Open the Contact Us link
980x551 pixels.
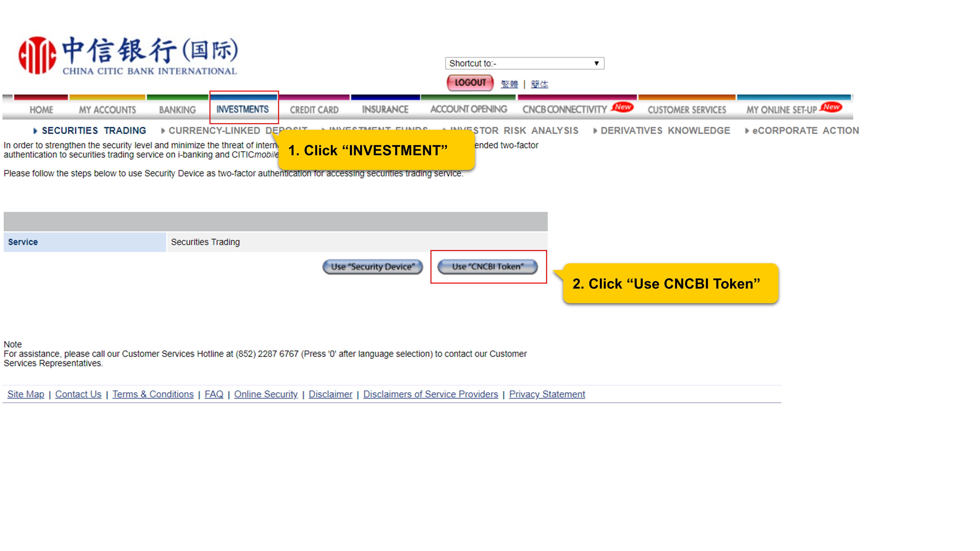[x=78, y=394]
